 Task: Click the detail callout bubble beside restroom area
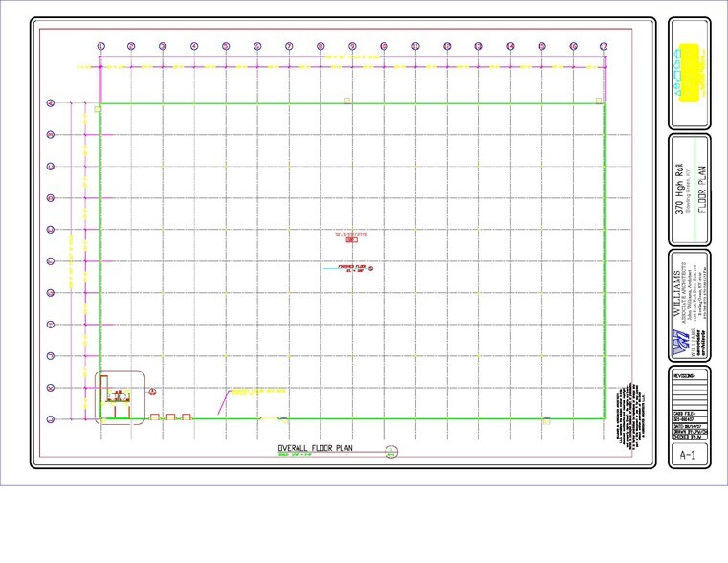pos(151,391)
